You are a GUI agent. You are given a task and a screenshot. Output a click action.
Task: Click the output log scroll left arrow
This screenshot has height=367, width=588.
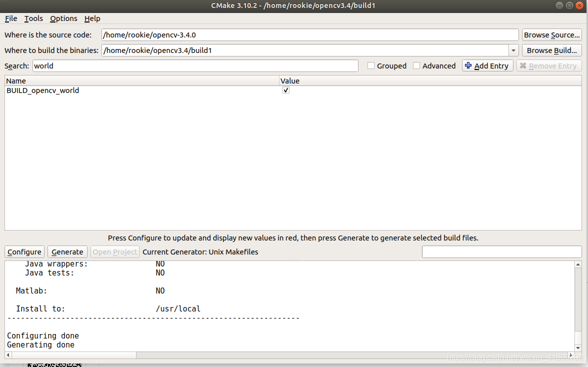click(8, 354)
